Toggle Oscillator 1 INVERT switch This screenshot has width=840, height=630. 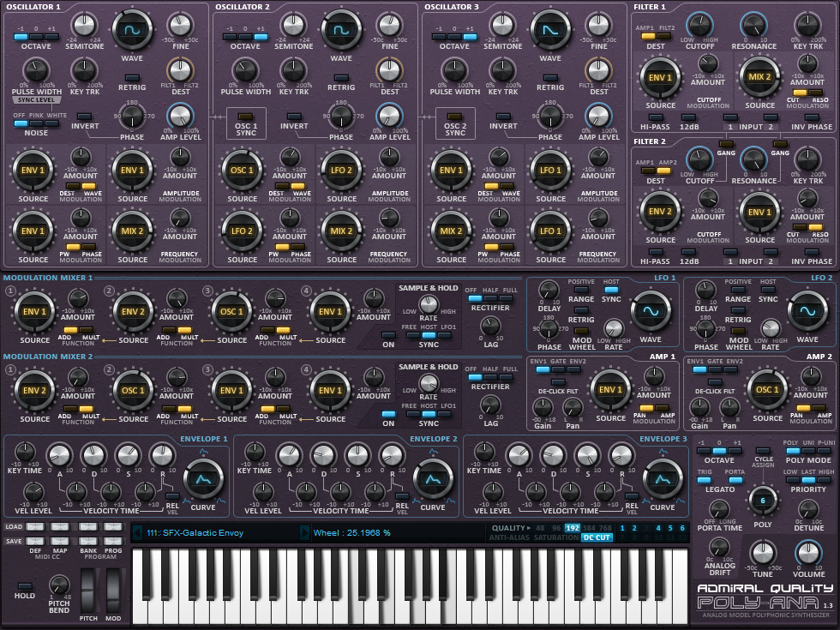click(x=84, y=117)
